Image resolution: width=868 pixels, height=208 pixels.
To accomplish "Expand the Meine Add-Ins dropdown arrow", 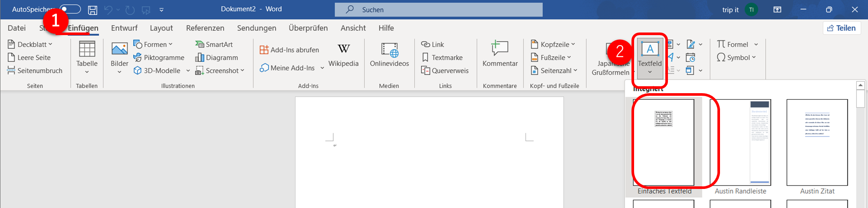I will pos(322,68).
